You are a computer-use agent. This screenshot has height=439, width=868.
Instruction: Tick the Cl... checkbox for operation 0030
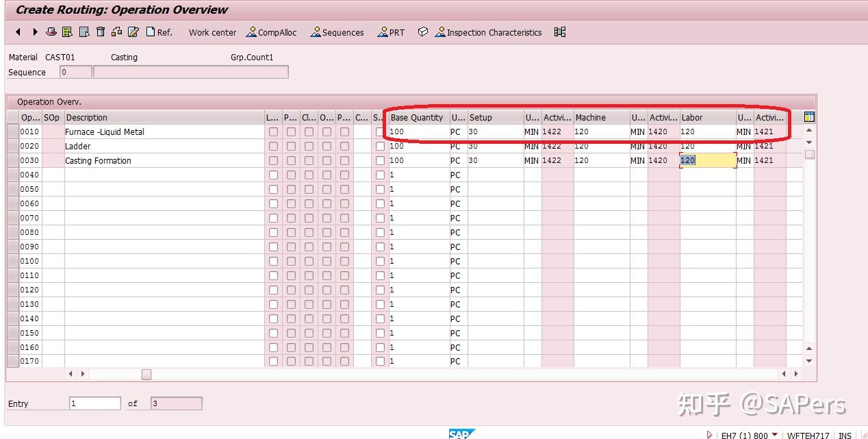point(307,160)
